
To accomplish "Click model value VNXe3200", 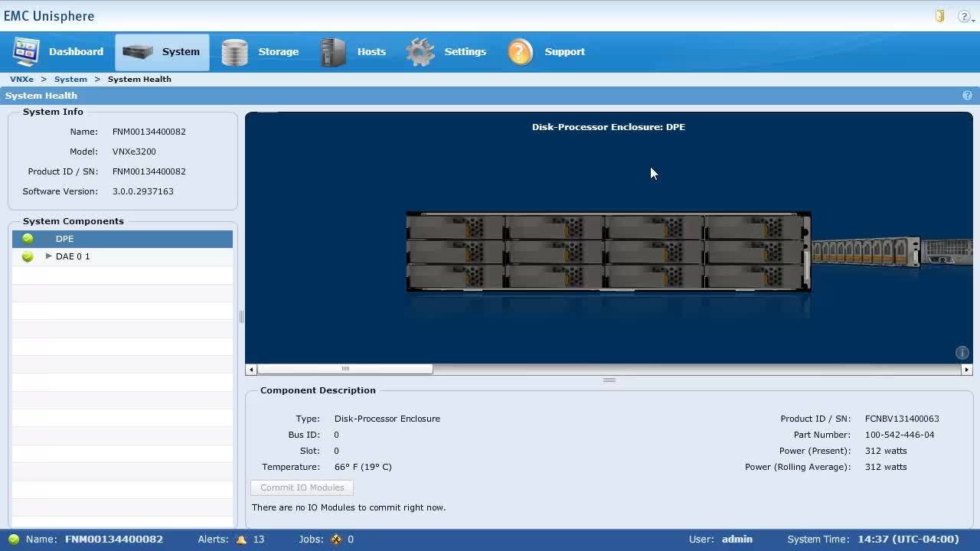I will coord(134,152).
